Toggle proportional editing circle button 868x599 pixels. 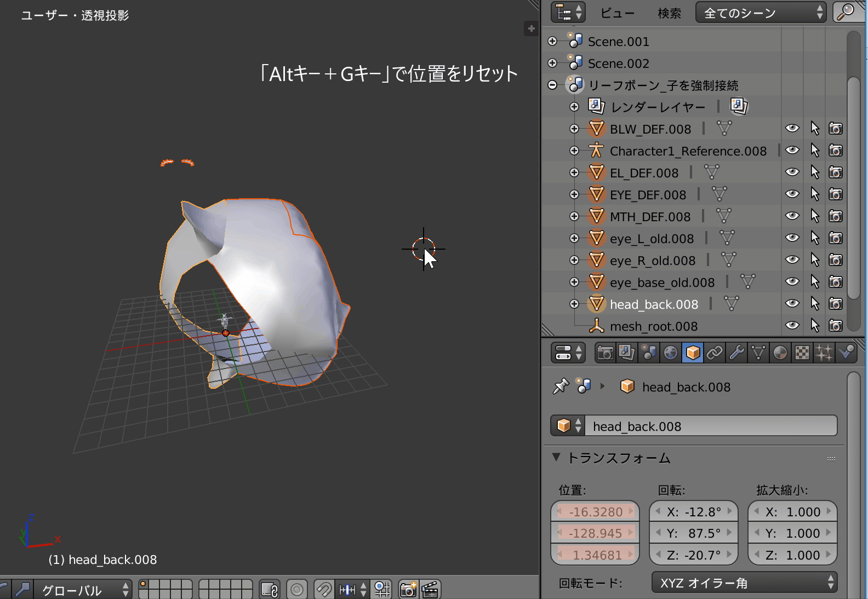(297, 590)
